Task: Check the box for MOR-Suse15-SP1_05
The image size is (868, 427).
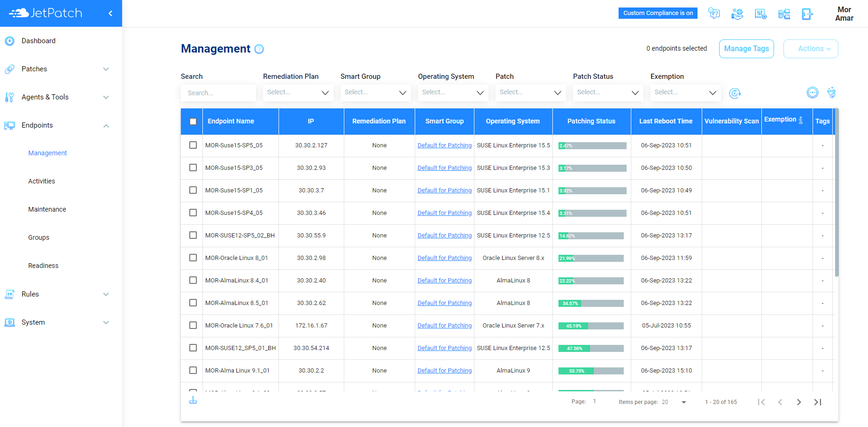Action: tap(193, 190)
